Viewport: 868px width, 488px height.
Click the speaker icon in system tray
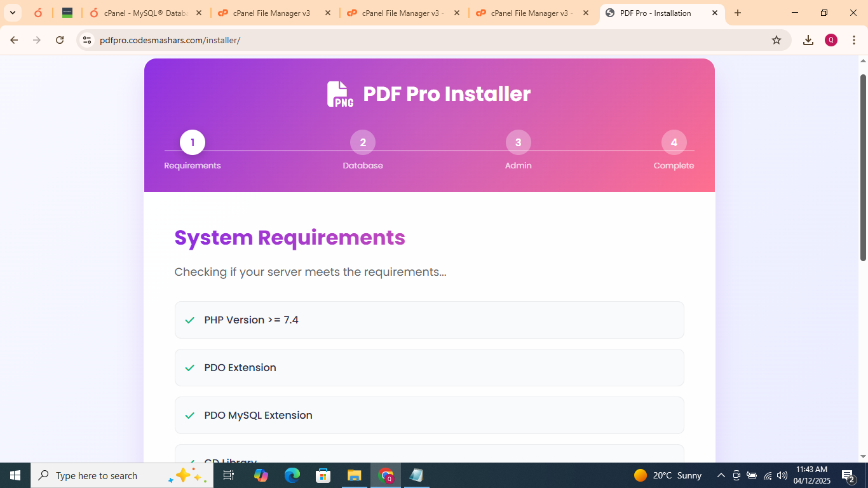tap(781, 475)
